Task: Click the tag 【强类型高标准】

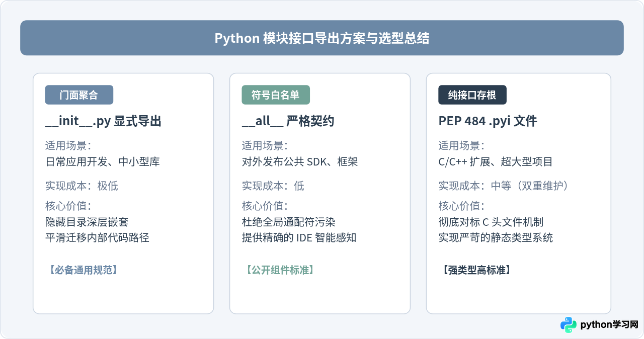Action: coord(477,270)
